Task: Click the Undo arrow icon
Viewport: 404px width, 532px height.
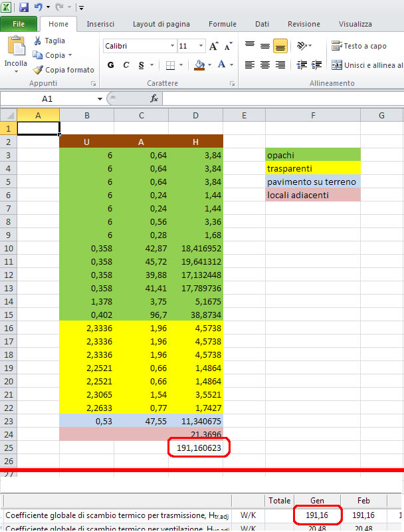Action: 39,7
